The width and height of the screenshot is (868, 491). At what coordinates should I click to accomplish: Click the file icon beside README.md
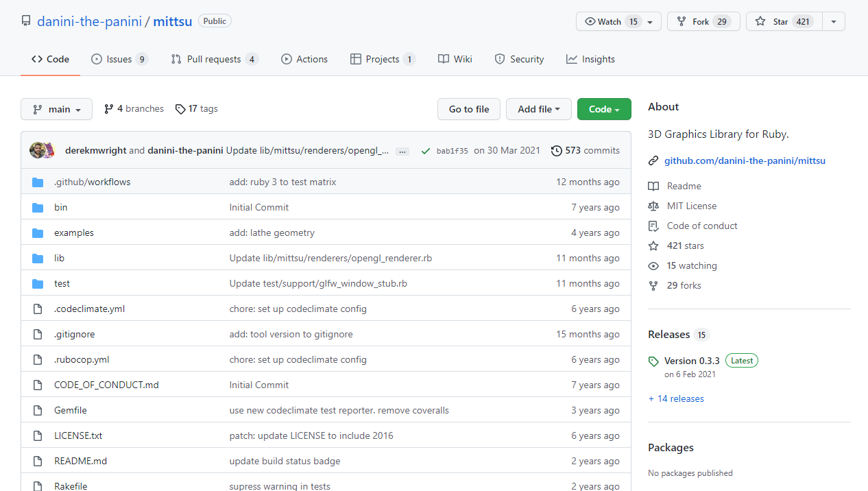click(38, 461)
